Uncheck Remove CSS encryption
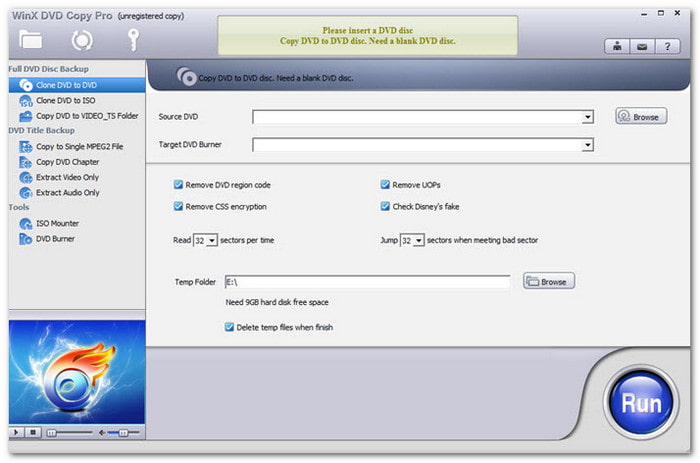This screenshot has width=700, height=463. (178, 206)
